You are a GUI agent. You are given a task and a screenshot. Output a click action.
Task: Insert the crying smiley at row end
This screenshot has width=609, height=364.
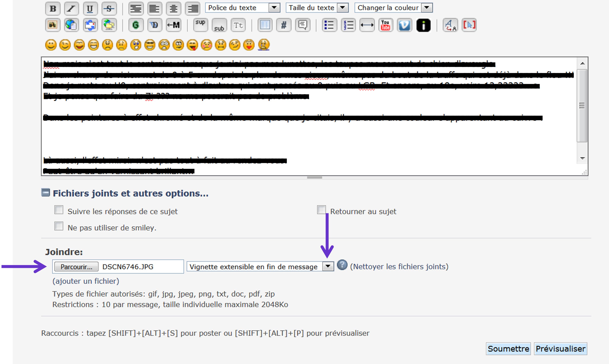point(264,45)
